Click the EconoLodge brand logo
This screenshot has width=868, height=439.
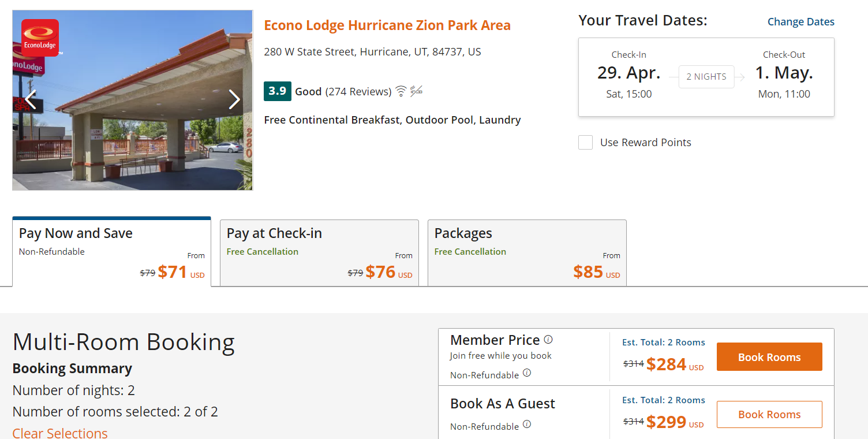(40, 38)
